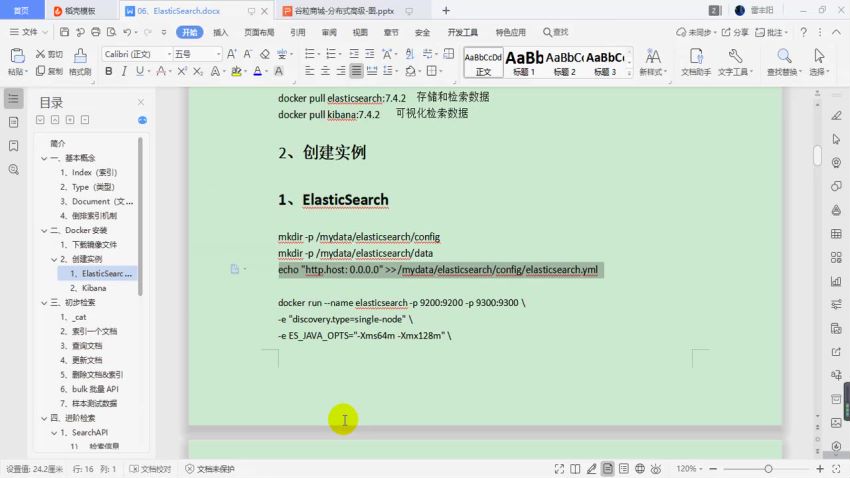Open the search icon in left sidebar
850x478 pixels.
[14, 170]
